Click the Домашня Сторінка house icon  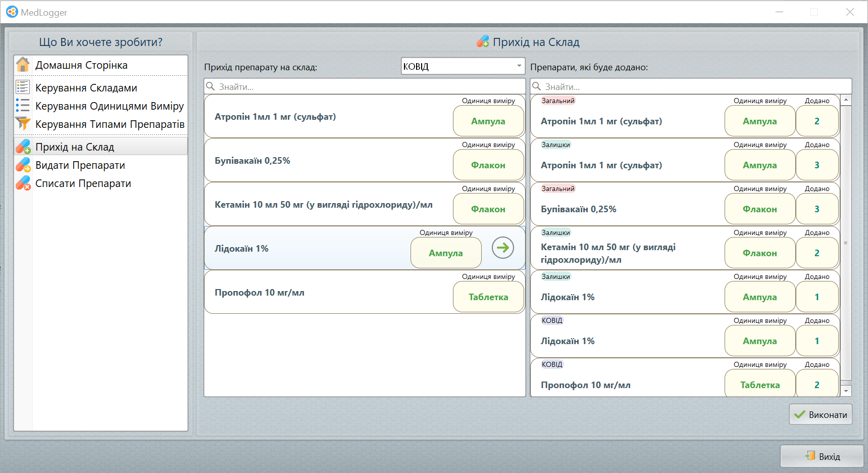tap(23, 65)
